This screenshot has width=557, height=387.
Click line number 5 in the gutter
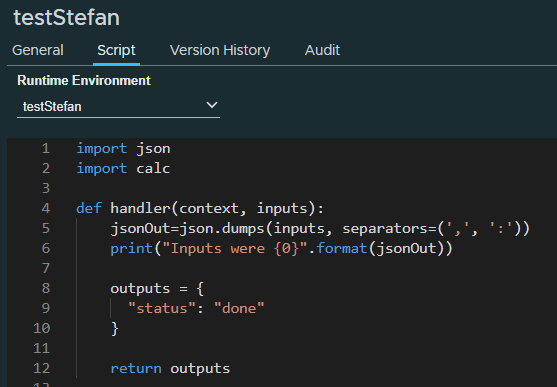pyautogui.click(x=46, y=228)
